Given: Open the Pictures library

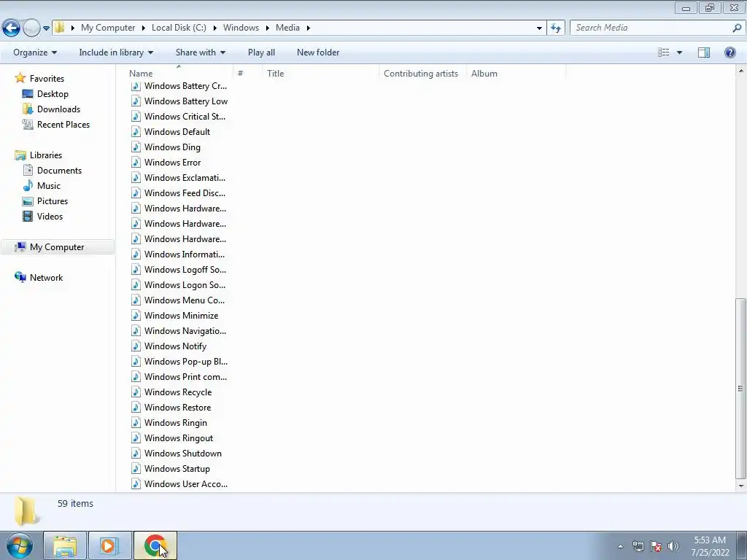Looking at the screenshot, I should [x=53, y=201].
